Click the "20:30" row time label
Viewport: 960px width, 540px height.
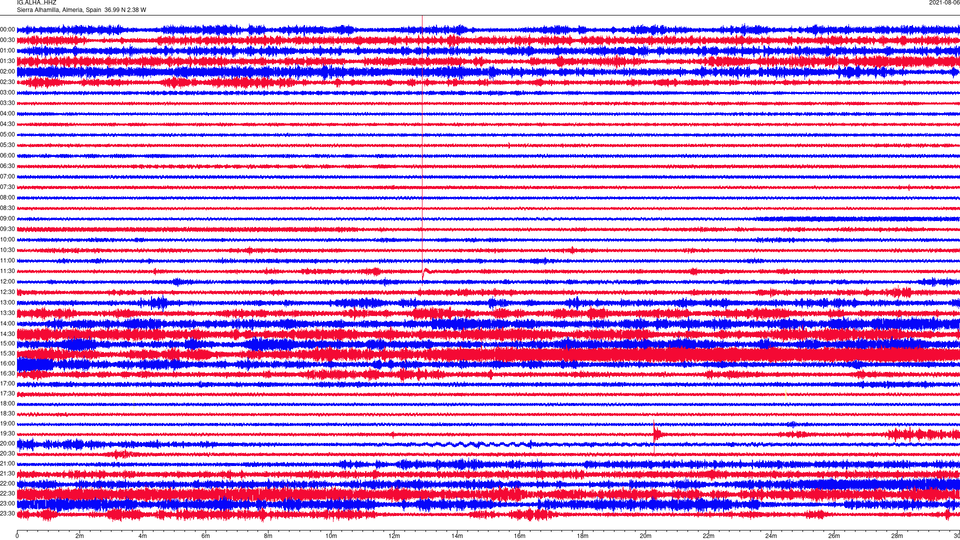pos(7,454)
